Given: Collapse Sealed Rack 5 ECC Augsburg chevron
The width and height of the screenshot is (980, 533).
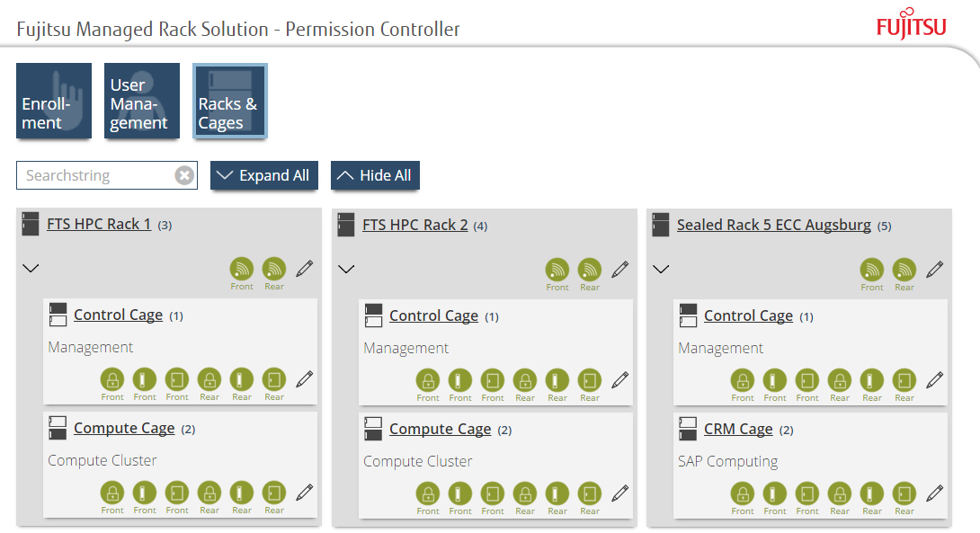Looking at the screenshot, I should click(661, 270).
